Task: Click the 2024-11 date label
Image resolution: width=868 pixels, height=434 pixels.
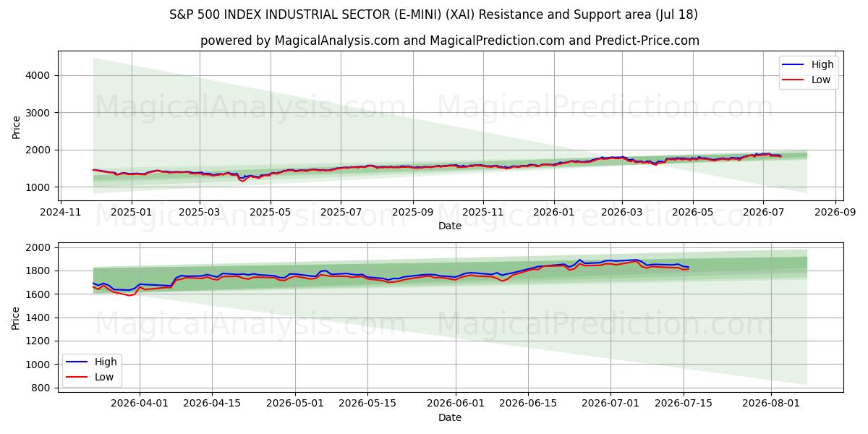Action: pyautogui.click(x=60, y=213)
